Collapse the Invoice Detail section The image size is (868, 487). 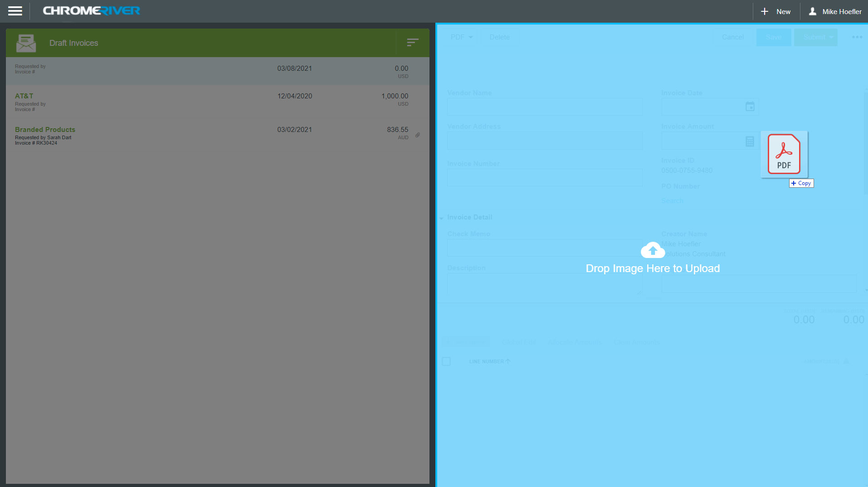[x=442, y=218]
